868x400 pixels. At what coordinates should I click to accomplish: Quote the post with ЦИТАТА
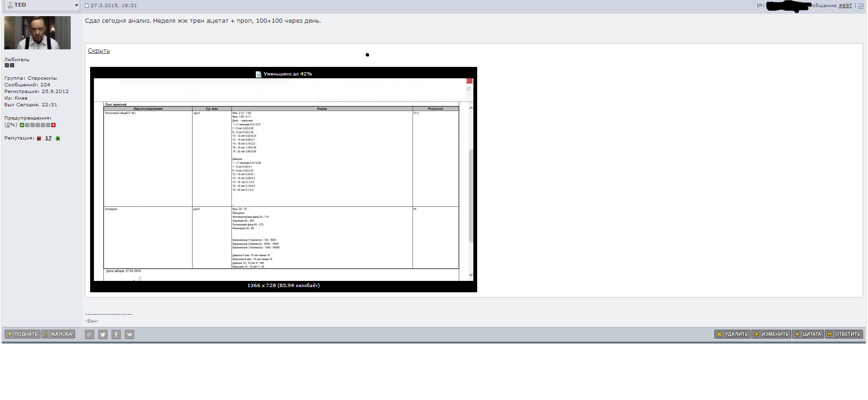(x=808, y=334)
